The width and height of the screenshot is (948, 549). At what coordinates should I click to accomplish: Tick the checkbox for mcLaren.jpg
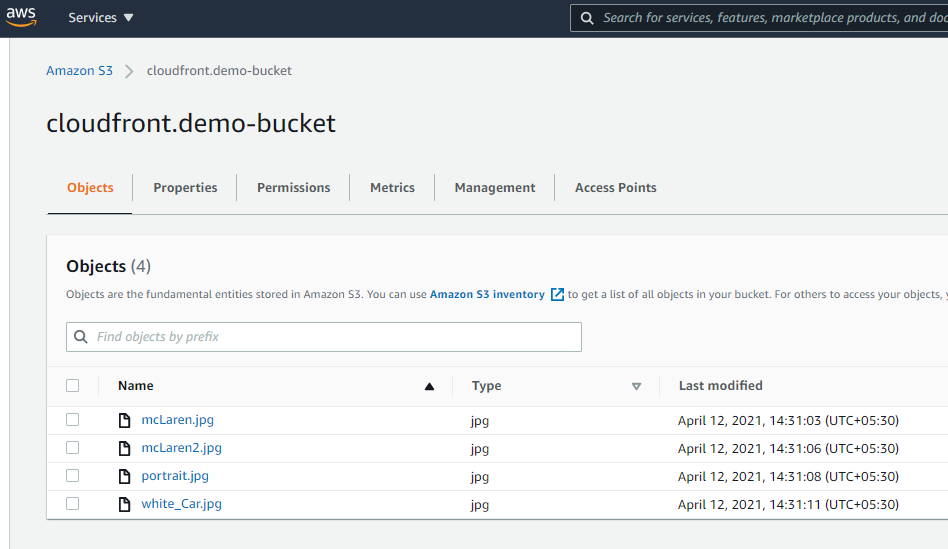coord(72,420)
